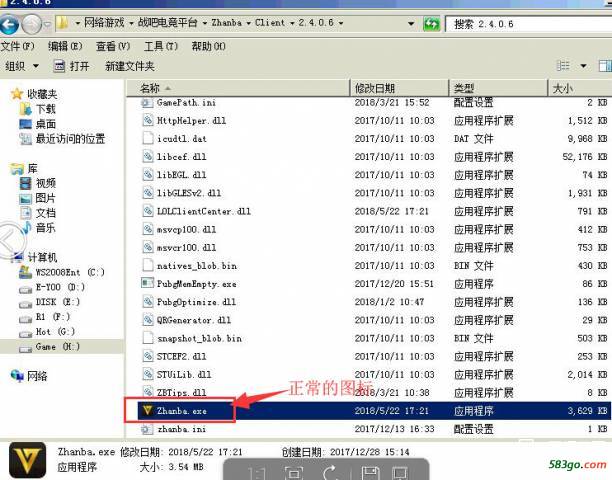Select 下载 in favorites

pyautogui.click(x=46, y=109)
